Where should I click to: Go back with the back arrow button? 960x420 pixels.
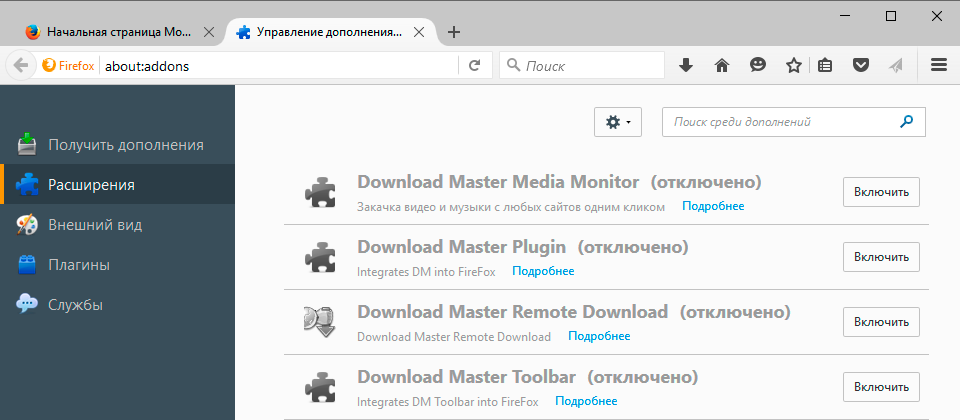click(x=21, y=66)
